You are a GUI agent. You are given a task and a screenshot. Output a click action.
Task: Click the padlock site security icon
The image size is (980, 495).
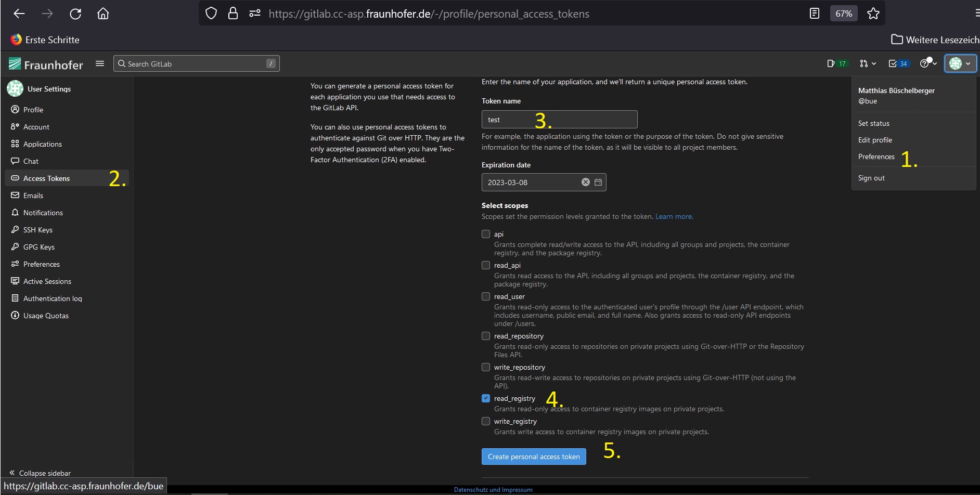pyautogui.click(x=233, y=14)
